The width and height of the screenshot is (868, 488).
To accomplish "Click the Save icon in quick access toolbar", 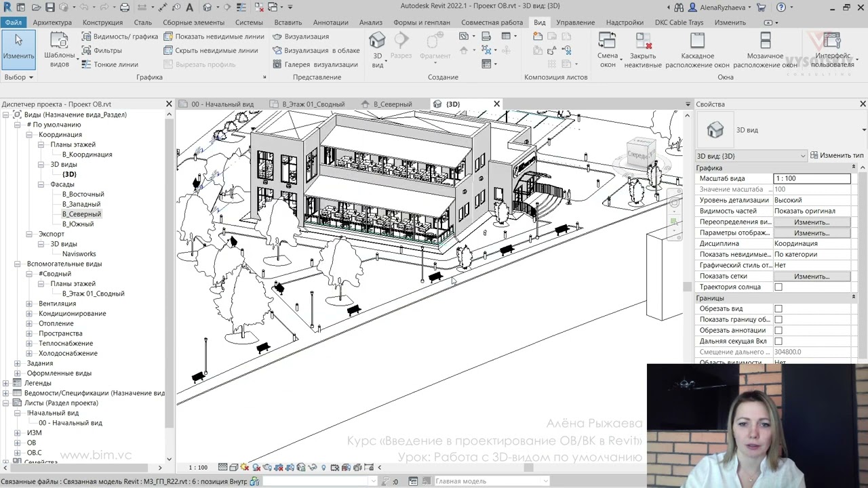I will tap(50, 7).
